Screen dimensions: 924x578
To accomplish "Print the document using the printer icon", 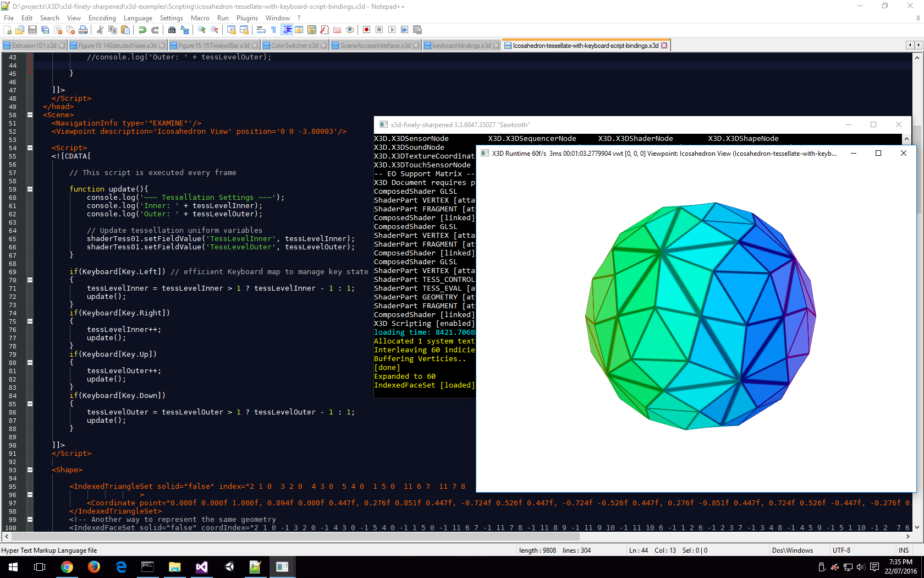I will pos(83,30).
